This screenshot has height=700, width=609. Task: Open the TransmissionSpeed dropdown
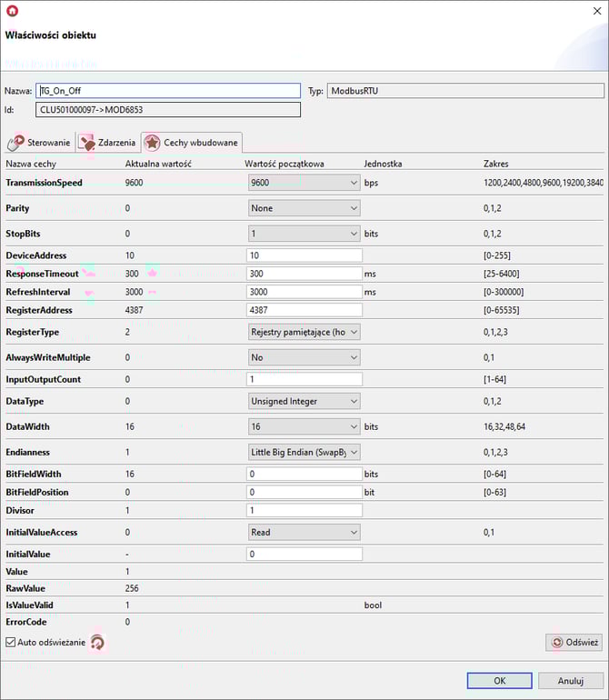(x=304, y=183)
